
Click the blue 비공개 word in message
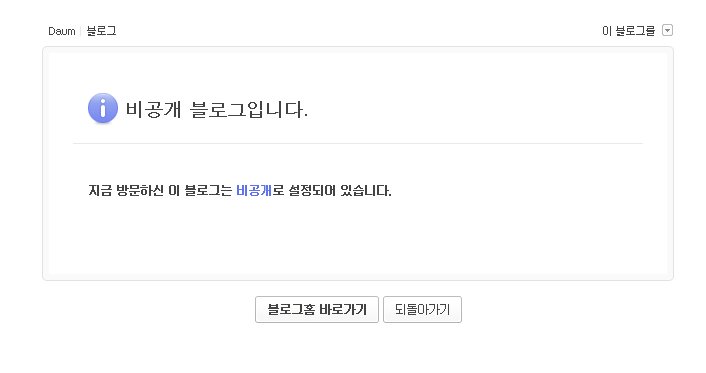point(254,191)
